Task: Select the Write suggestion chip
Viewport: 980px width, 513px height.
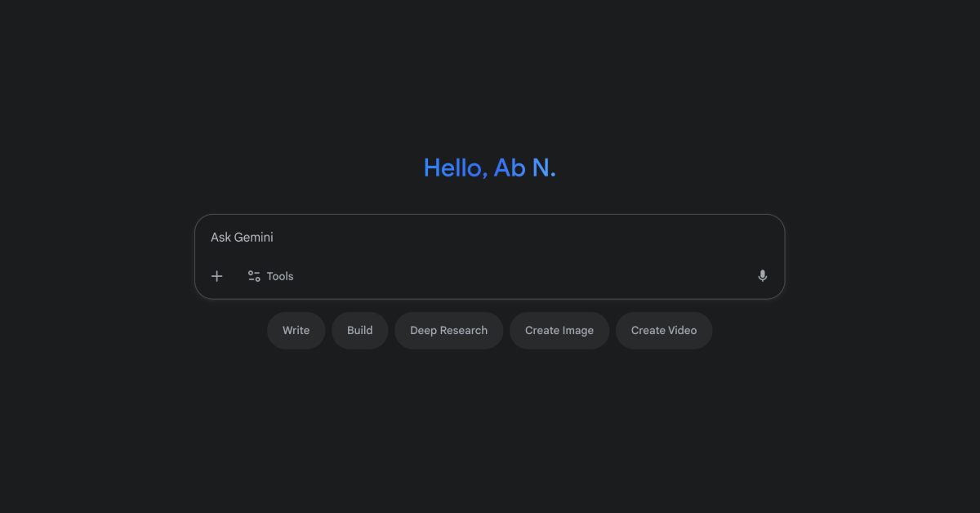Action: (x=296, y=330)
